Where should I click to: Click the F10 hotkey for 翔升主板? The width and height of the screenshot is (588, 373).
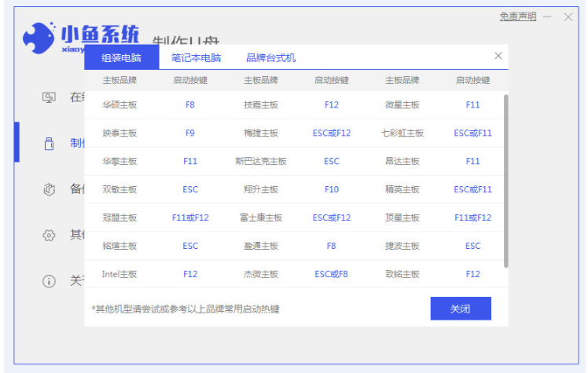pyautogui.click(x=332, y=189)
